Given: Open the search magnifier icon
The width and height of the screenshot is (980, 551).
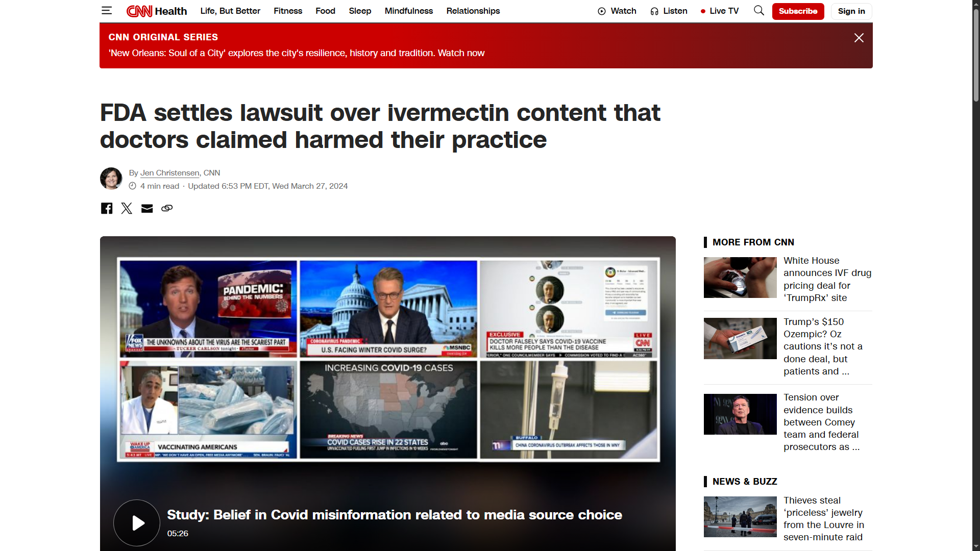Looking at the screenshot, I should [758, 11].
